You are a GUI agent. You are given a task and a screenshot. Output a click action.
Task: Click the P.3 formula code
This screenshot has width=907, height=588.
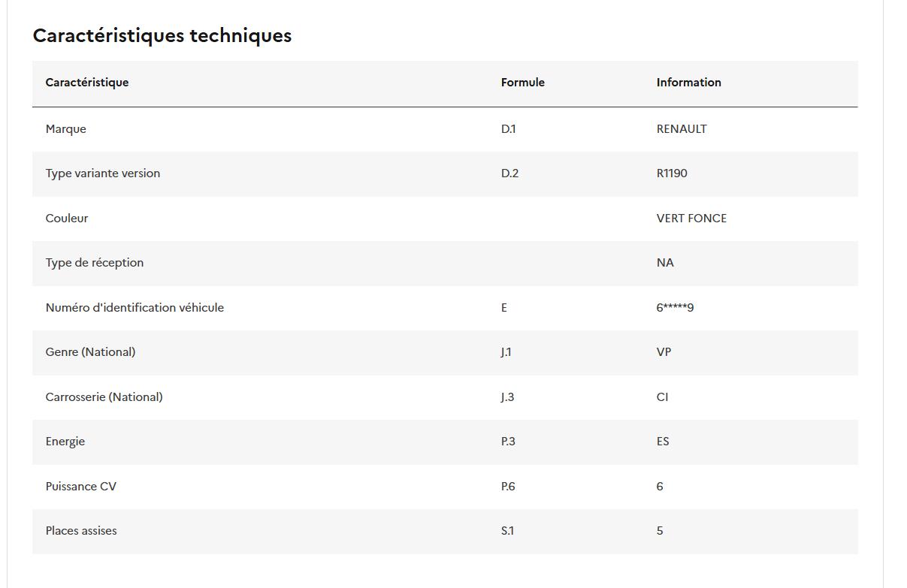(x=508, y=442)
